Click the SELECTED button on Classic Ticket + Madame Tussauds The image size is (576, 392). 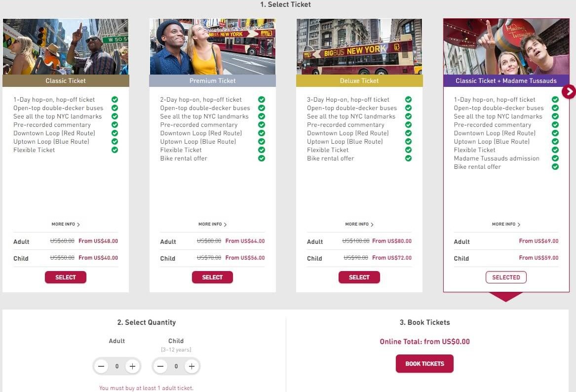pyautogui.click(x=506, y=277)
